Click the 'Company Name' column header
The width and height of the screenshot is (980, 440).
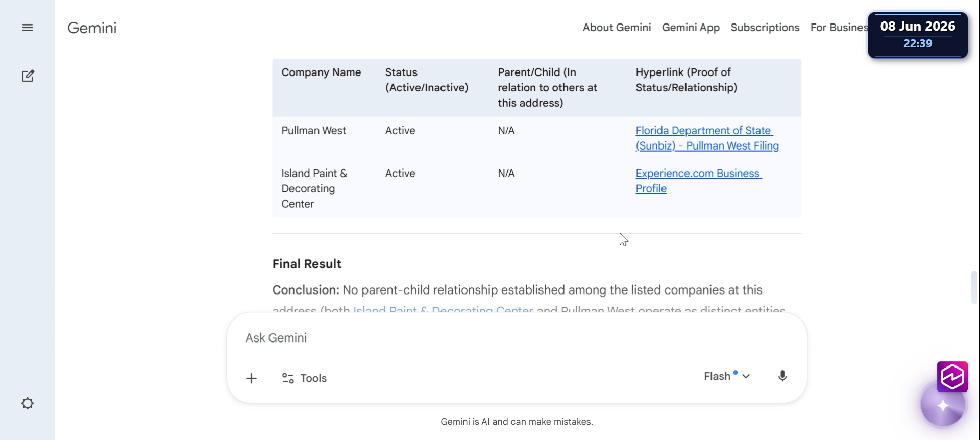(x=321, y=72)
